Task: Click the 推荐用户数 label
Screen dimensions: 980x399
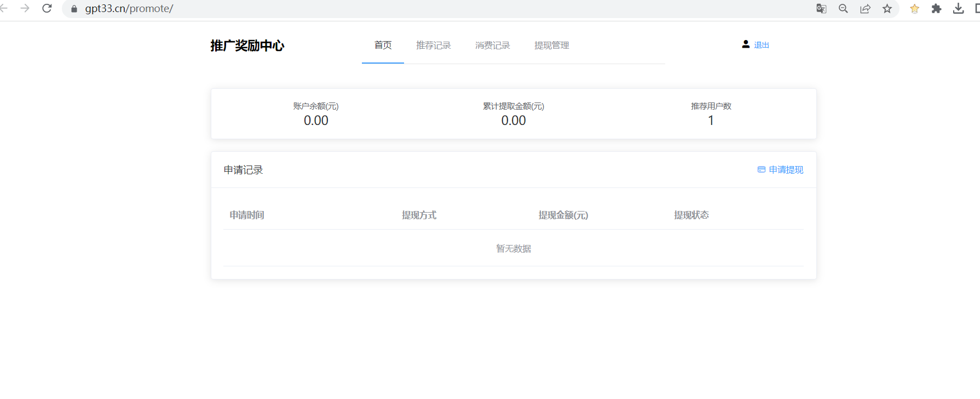Action: (711, 106)
